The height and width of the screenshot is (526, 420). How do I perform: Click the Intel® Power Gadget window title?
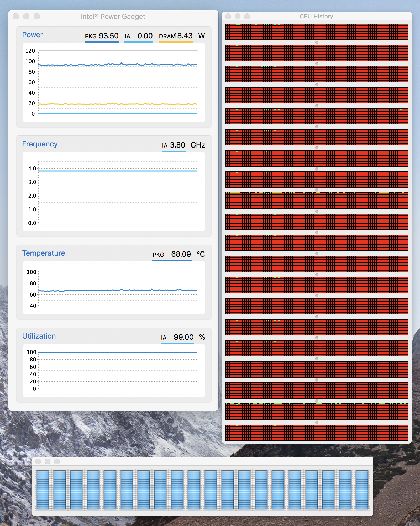tap(113, 17)
